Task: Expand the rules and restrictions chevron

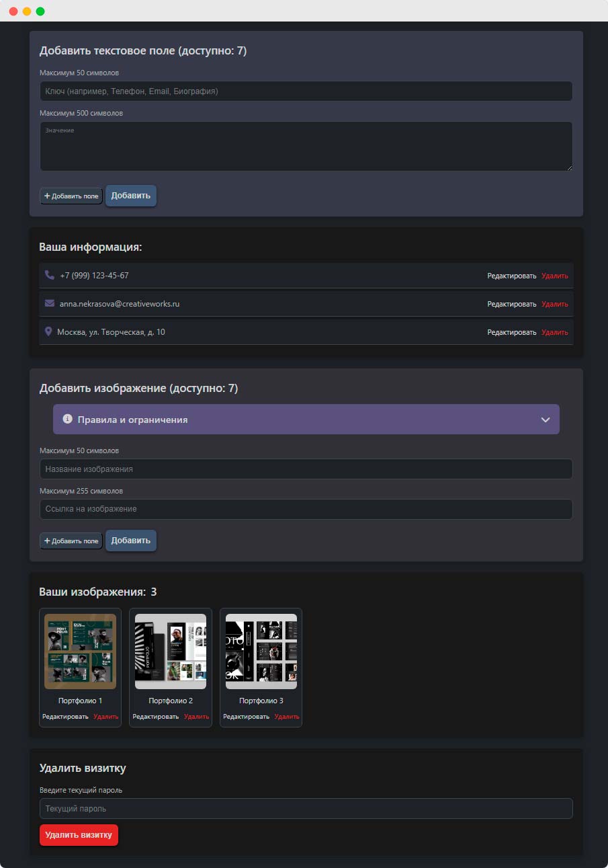Action: point(545,420)
